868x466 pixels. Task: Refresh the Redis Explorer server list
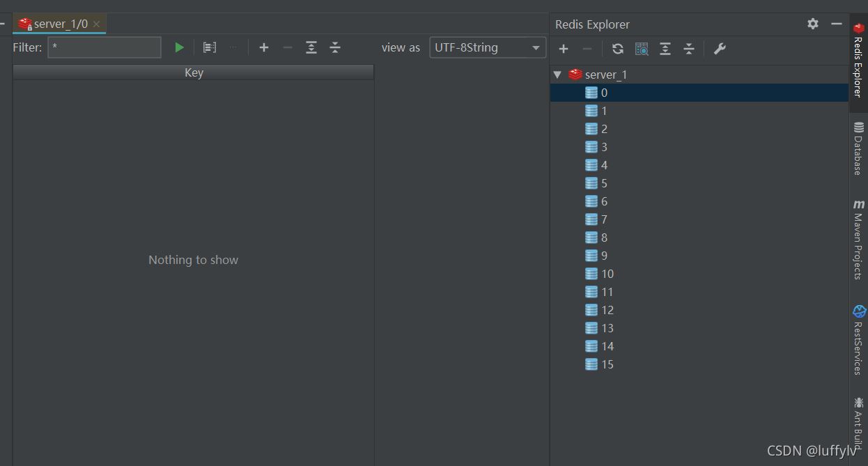tap(618, 49)
